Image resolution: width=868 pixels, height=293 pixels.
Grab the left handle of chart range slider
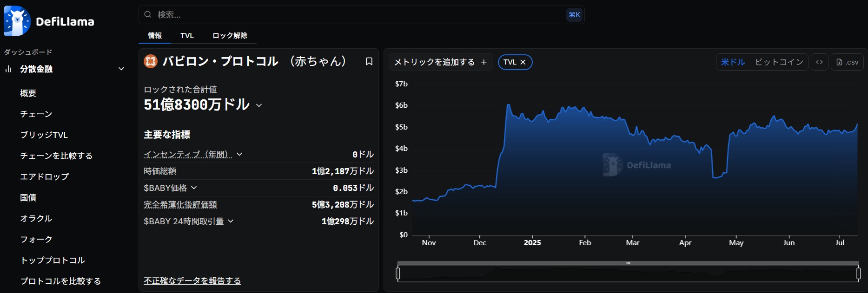tap(398, 273)
